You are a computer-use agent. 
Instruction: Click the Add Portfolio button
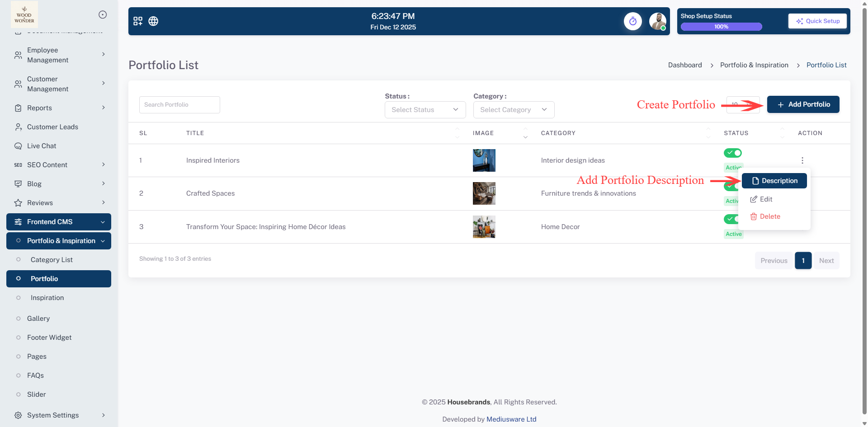pos(803,104)
